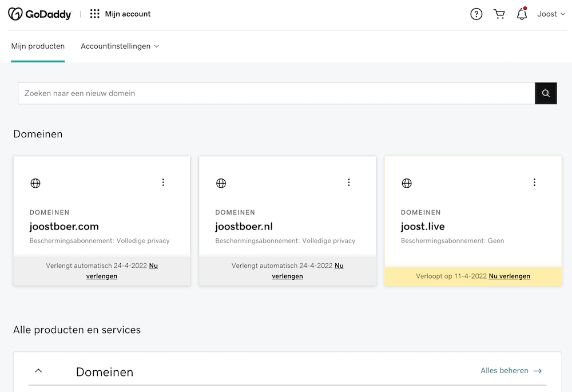The height and width of the screenshot is (392, 572).
Task: Click Alles beheren link
Action: [511, 370]
